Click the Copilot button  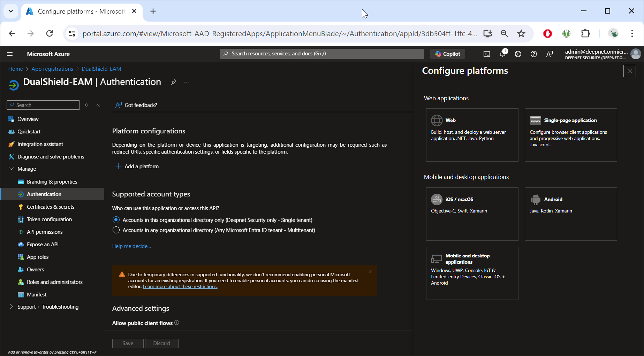pyautogui.click(x=448, y=54)
